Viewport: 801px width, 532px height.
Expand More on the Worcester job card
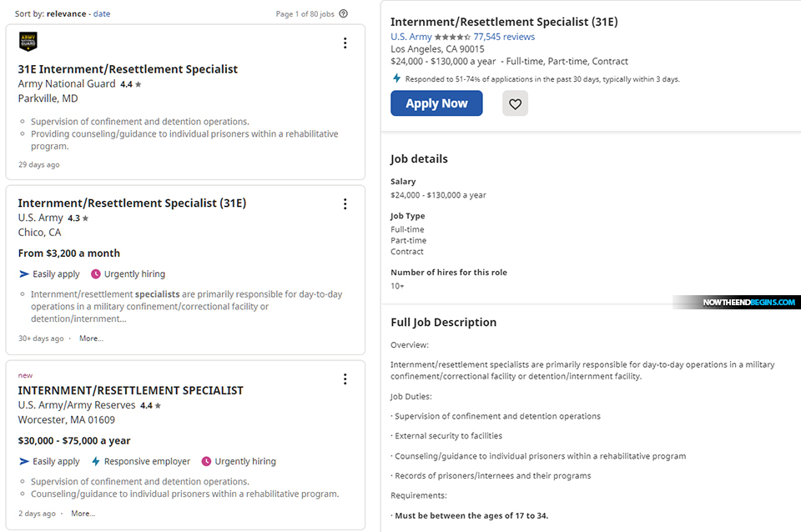point(83,514)
